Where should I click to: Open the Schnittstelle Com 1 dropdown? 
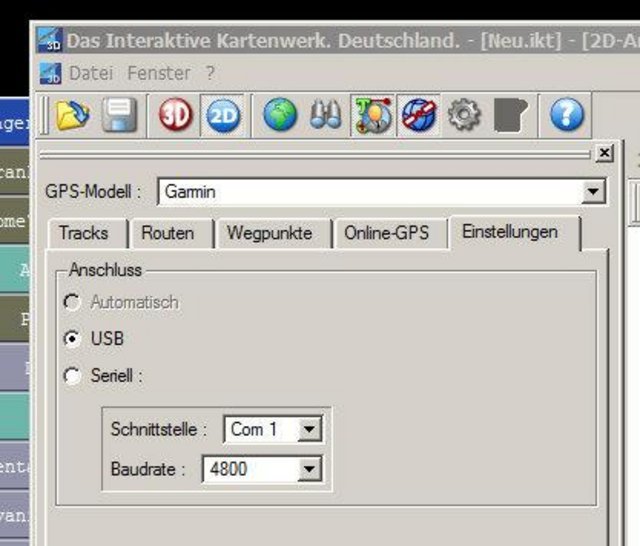(309, 429)
